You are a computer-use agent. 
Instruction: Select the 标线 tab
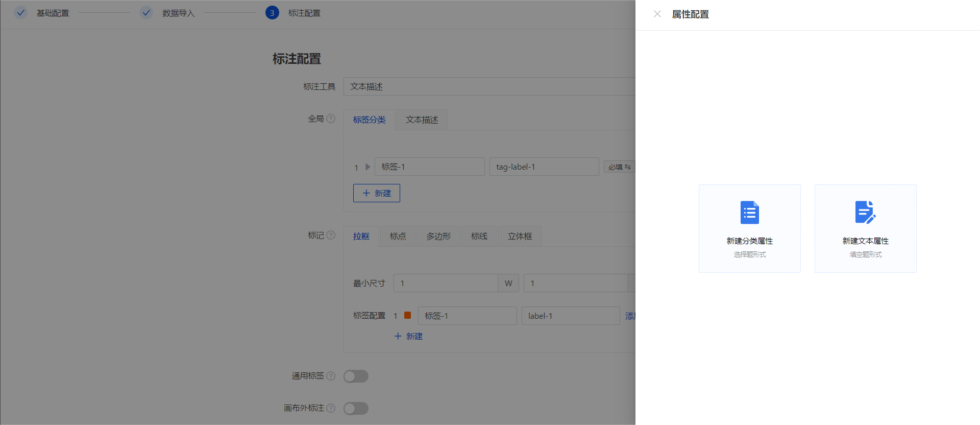tap(479, 236)
